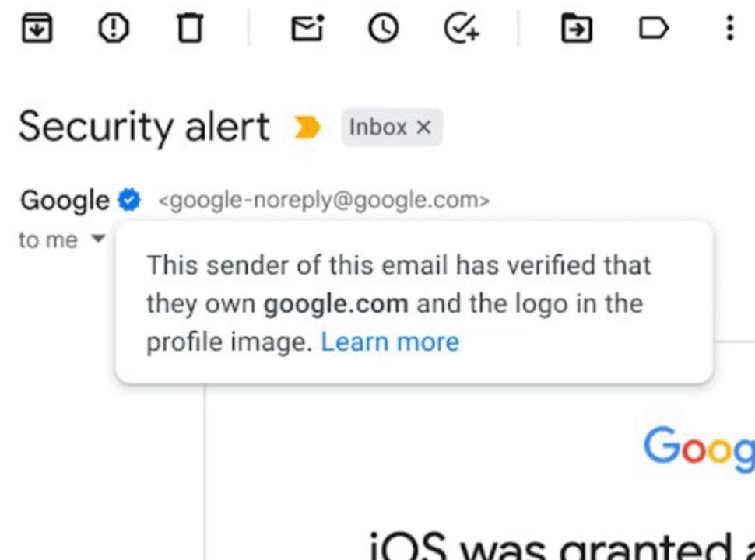The height and width of the screenshot is (560, 755).
Task: Click the Google sender name
Action: 65,200
